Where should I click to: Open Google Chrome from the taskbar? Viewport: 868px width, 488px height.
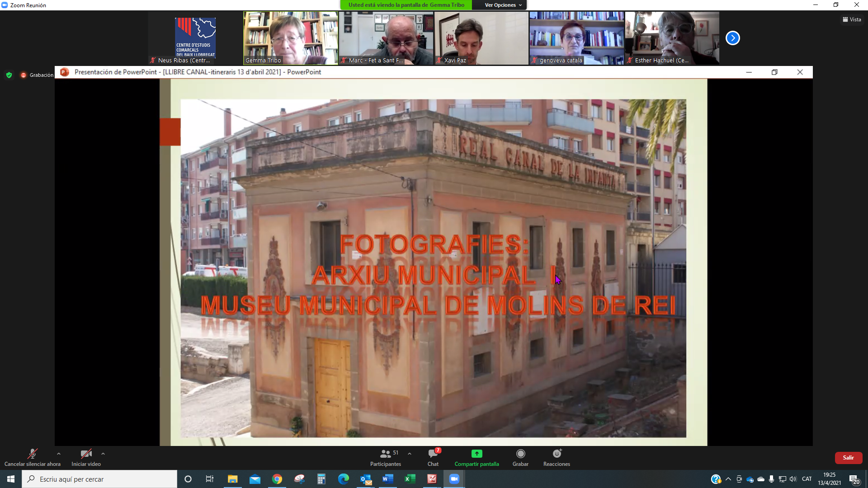click(277, 479)
